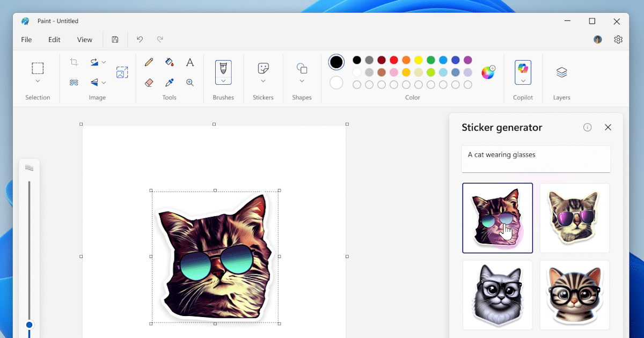Click the Crop image icon
The height and width of the screenshot is (338, 644).
(74, 62)
